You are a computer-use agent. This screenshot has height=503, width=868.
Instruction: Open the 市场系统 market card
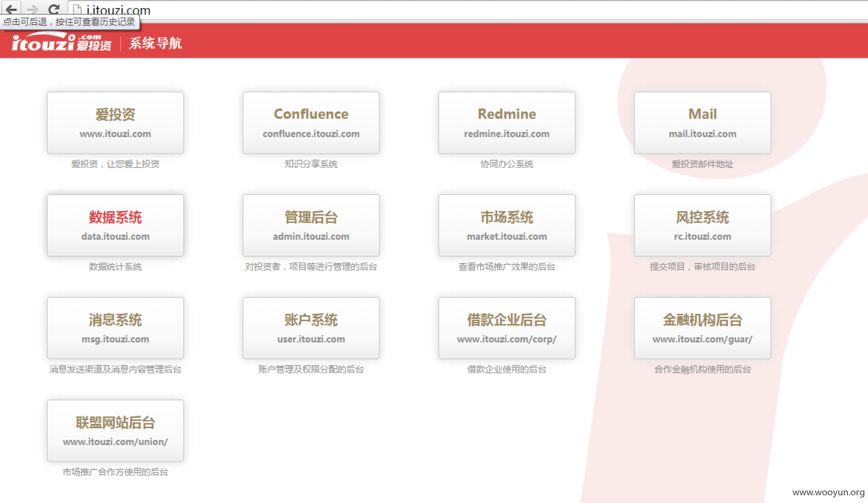[x=507, y=225]
